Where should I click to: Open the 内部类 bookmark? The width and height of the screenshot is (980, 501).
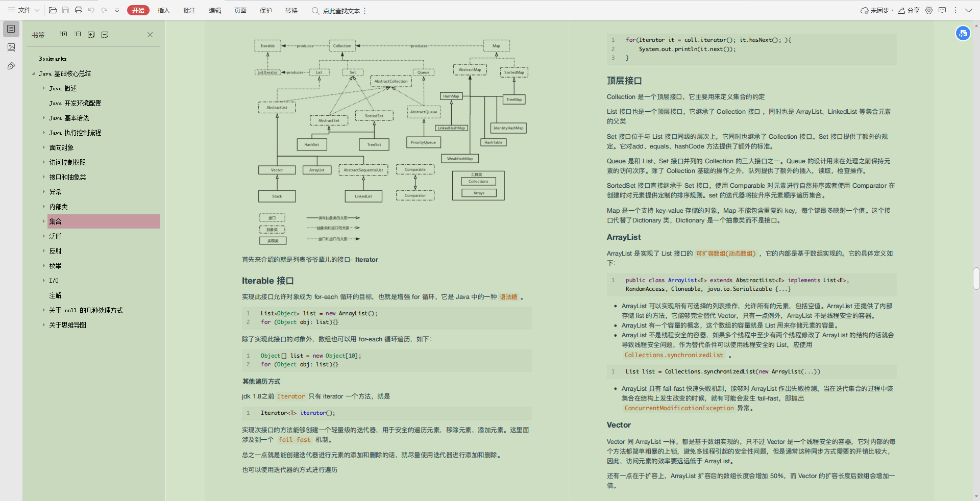point(58,207)
